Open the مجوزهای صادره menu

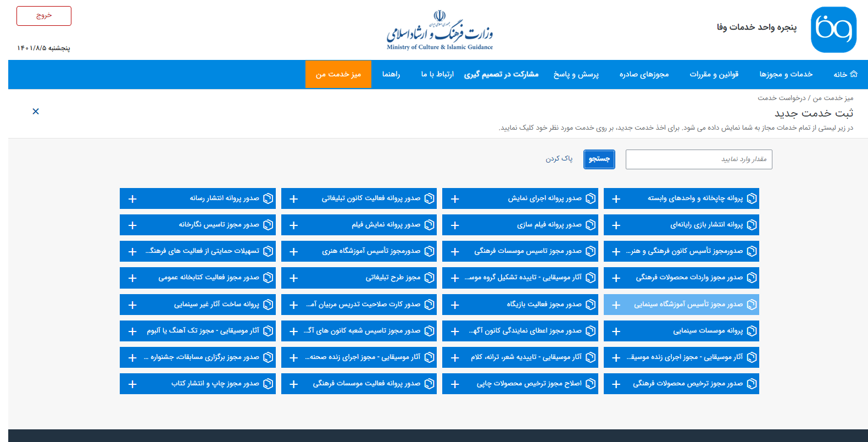[x=644, y=74]
